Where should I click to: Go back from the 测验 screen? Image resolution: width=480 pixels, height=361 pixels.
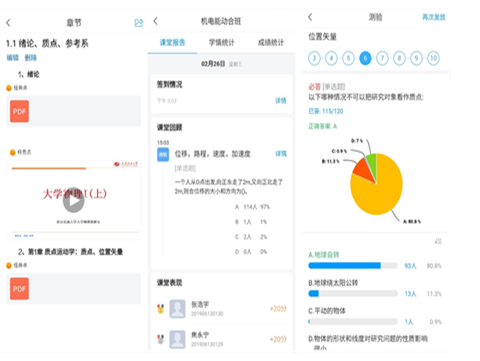pos(310,17)
